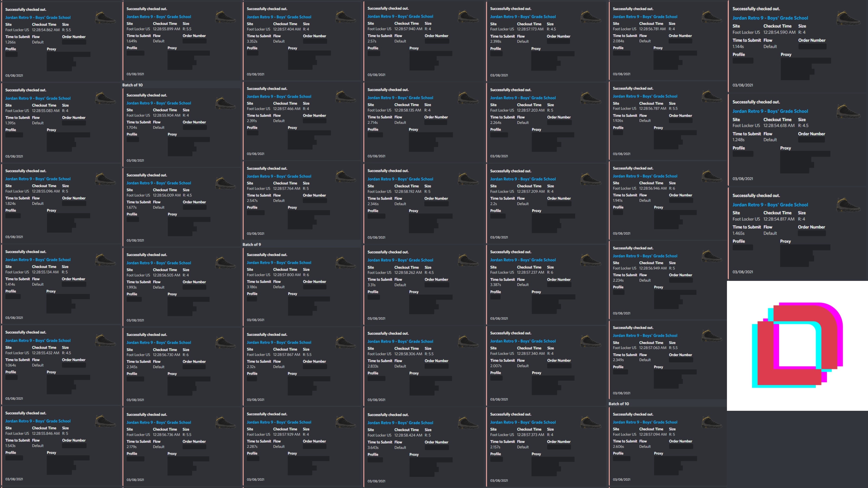Open Jordan Retro 9 link in 12:28:55.846 AM card
Image resolution: width=868 pixels, height=488 pixels.
coord(38,421)
